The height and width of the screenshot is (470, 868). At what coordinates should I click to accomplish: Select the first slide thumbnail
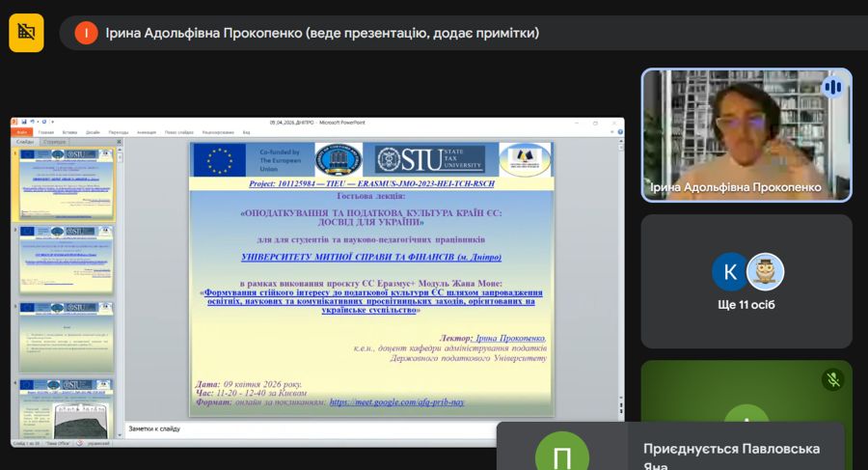(x=67, y=184)
